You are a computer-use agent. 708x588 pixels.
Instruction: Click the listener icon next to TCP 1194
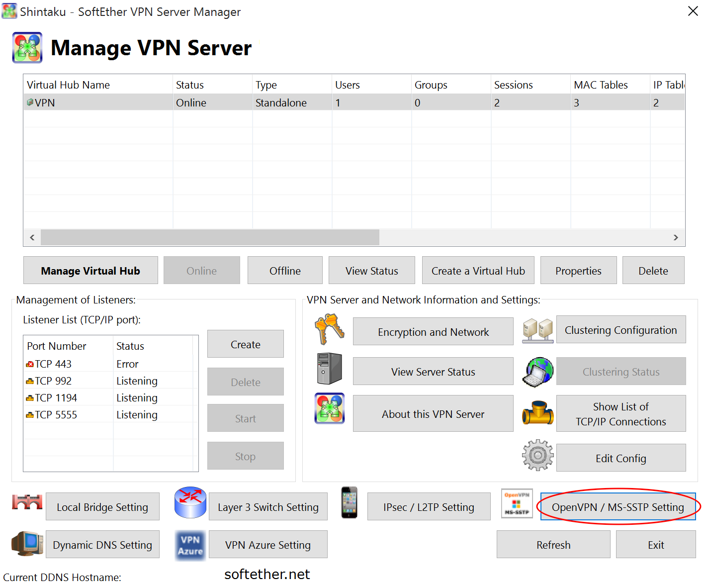pos(30,398)
